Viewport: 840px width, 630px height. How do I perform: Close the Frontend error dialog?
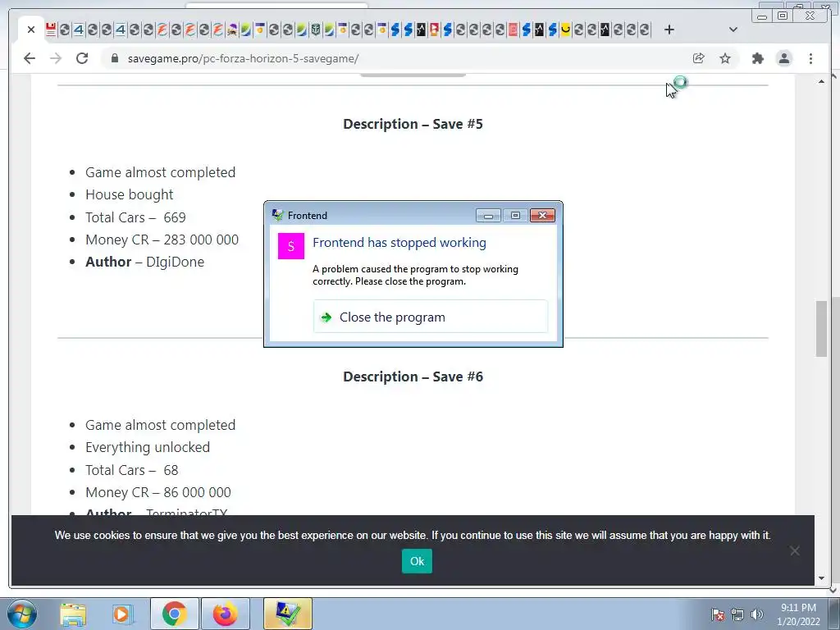point(542,216)
